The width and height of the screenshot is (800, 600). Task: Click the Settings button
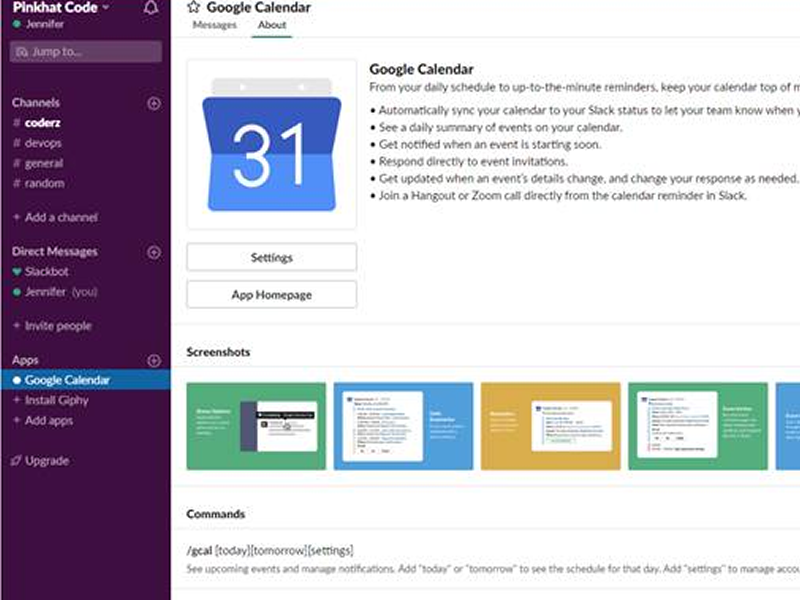[271, 257]
